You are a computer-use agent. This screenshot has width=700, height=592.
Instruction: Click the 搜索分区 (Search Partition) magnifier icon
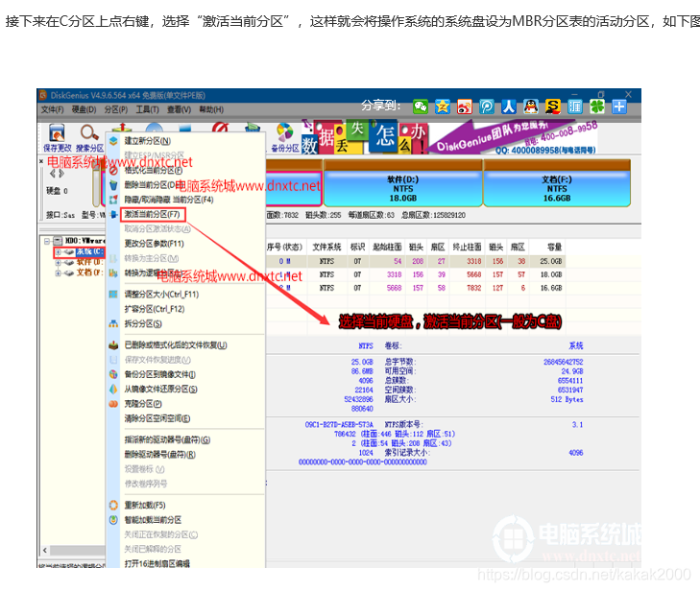pos(89,133)
